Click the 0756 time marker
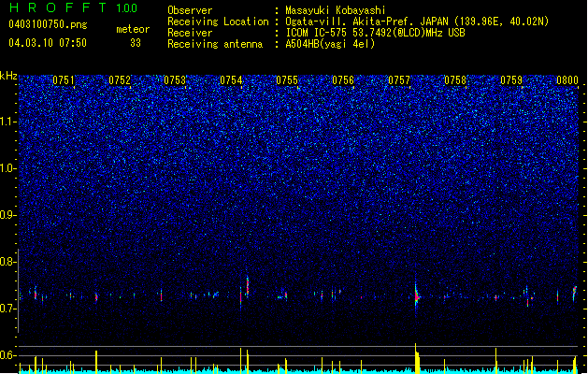The image size is (588, 374). [343, 80]
